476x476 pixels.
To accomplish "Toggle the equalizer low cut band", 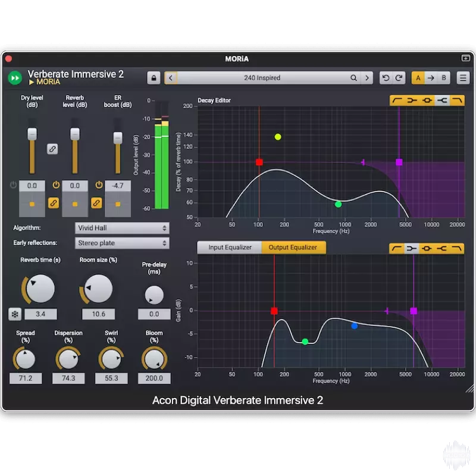I will 397,249.
